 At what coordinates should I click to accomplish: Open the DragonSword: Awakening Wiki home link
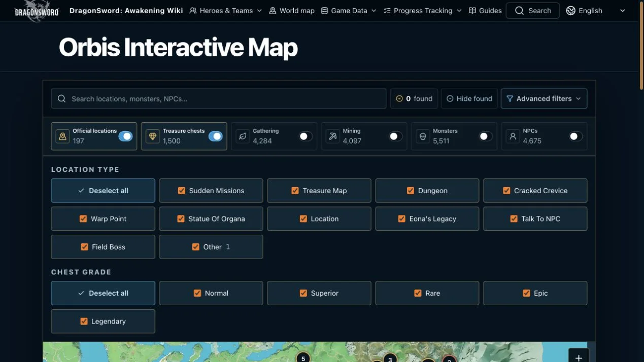click(126, 11)
